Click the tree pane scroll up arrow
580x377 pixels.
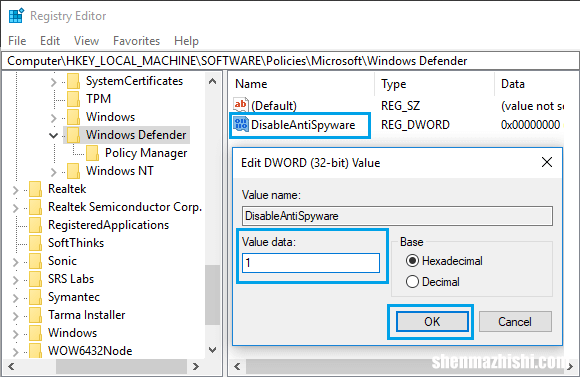point(212,81)
